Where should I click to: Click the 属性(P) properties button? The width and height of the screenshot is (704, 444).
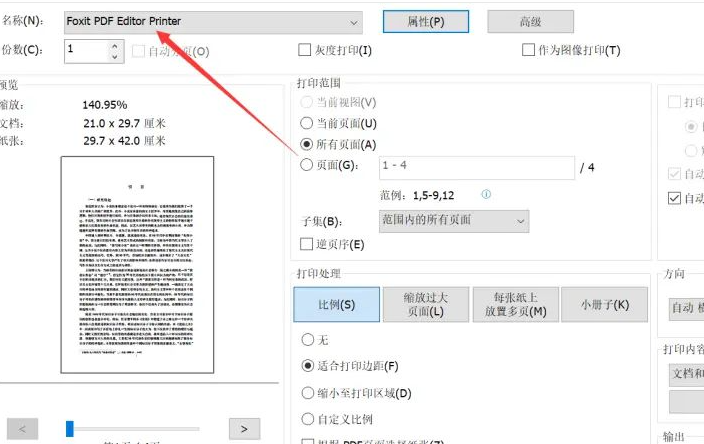(x=426, y=22)
